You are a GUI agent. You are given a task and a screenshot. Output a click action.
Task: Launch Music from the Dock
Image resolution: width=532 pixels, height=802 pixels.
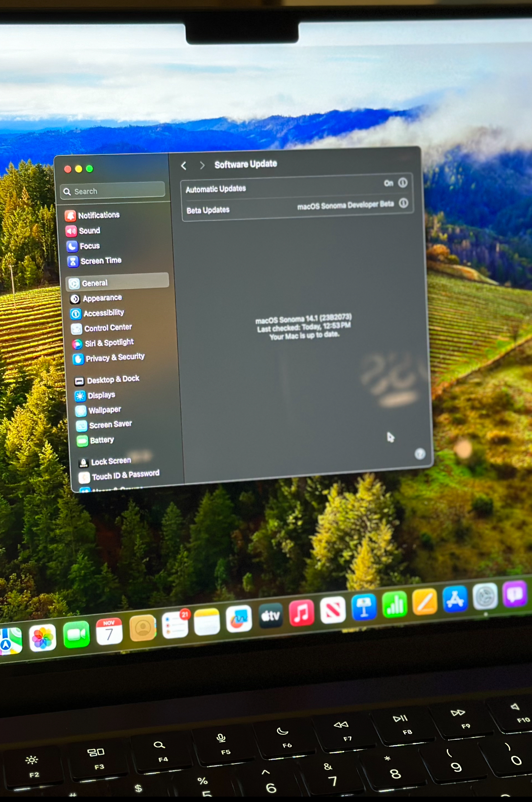(x=301, y=612)
